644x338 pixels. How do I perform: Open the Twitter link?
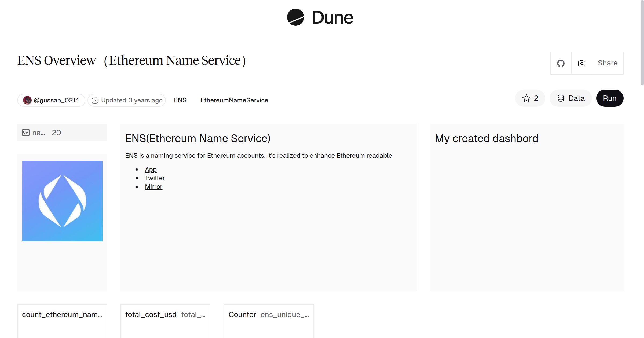click(155, 178)
